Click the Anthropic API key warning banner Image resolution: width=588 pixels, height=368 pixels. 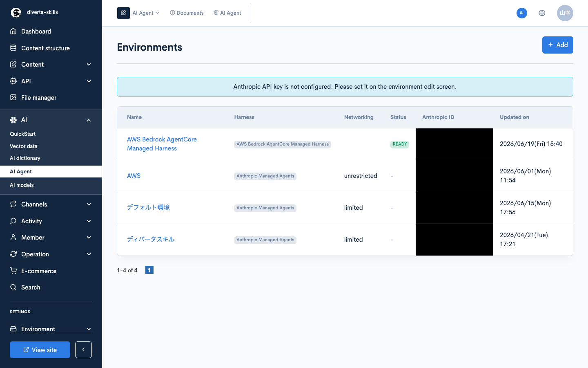(345, 87)
